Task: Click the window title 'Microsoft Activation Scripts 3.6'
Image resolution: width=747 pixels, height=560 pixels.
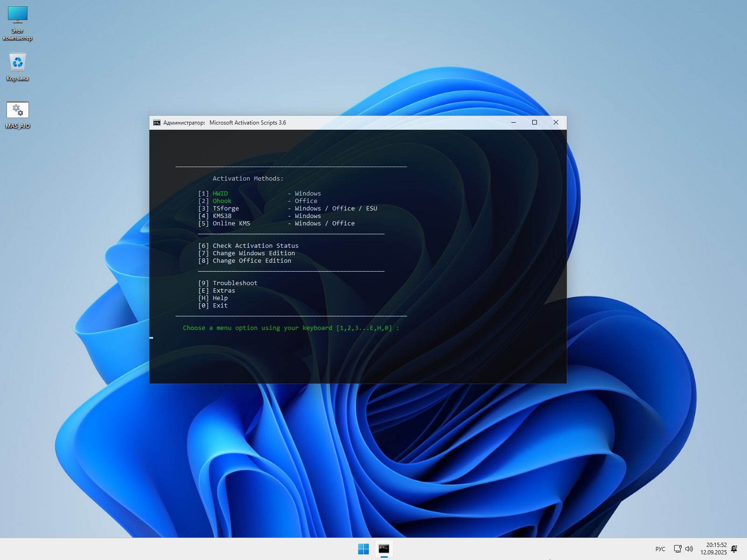Action: [247, 123]
